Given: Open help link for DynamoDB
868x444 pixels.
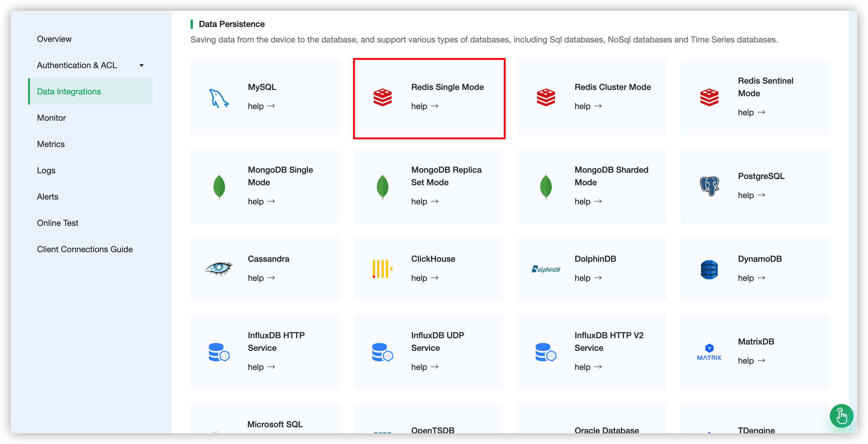Looking at the screenshot, I should (752, 278).
